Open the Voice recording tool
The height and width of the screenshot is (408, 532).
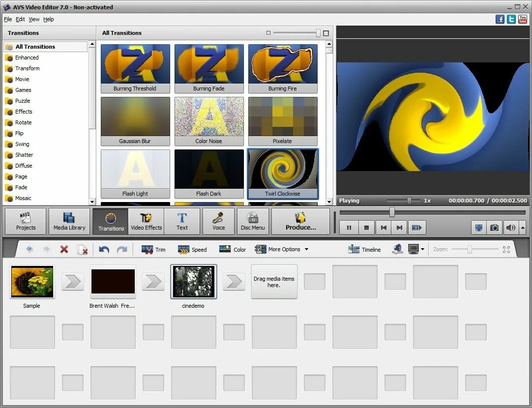tap(218, 222)
